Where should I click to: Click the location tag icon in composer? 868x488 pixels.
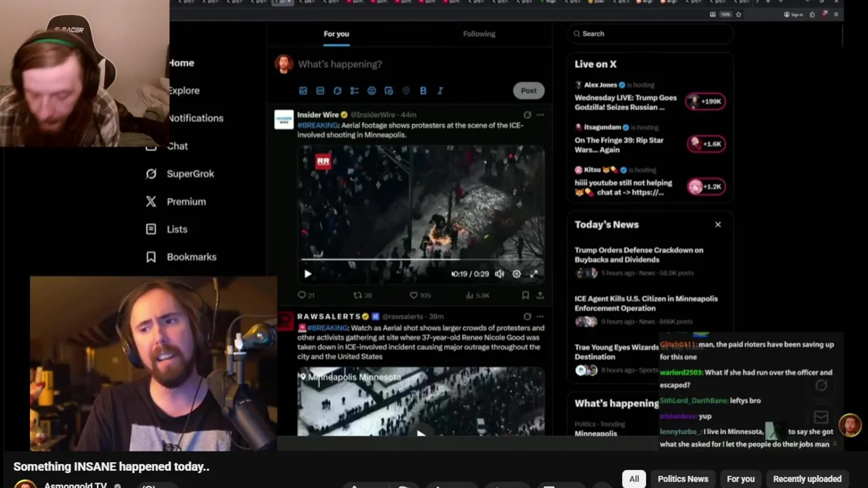coord(406,91)
